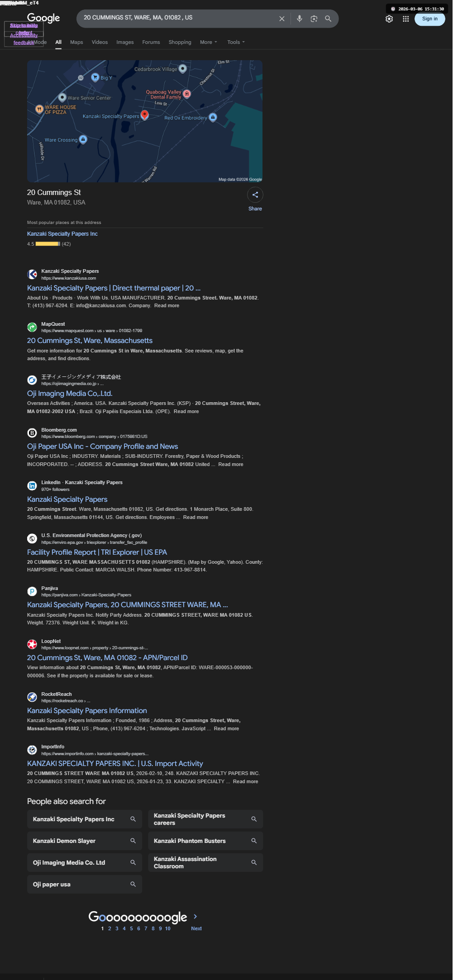Switch to the Images tab
Screen dimensions: 458x980
coord(125,42)
